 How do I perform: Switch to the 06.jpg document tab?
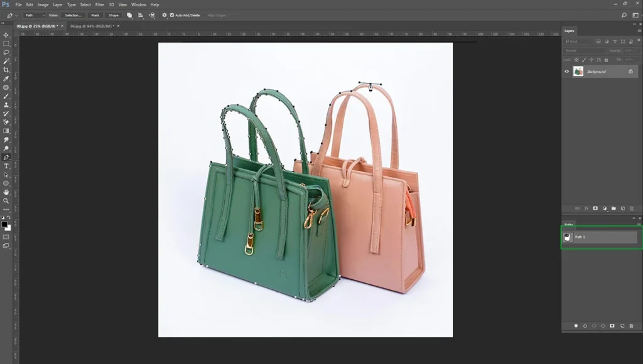(92, 26)
